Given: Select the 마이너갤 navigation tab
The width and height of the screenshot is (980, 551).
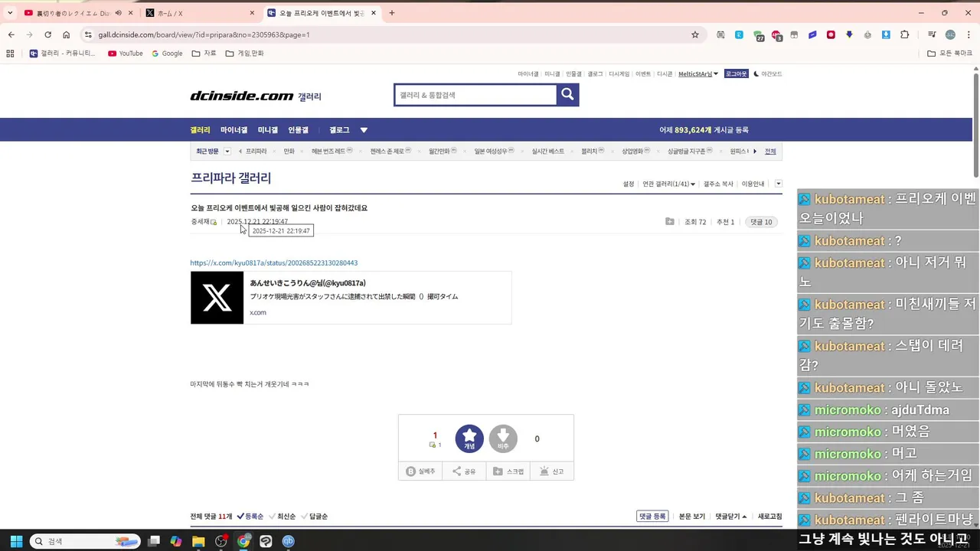Looking at the screenshot, I should coord(234,130).
